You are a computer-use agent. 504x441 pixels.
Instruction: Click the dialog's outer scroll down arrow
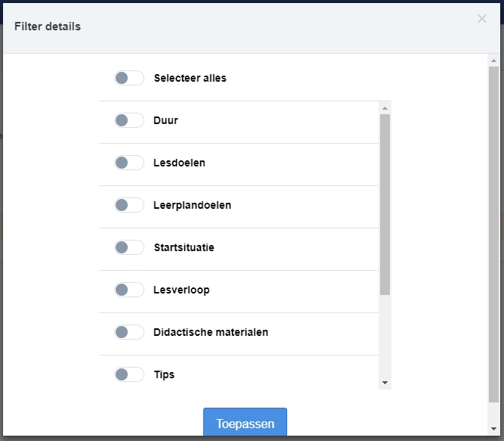pyautogui.click(x=493, y=428)
